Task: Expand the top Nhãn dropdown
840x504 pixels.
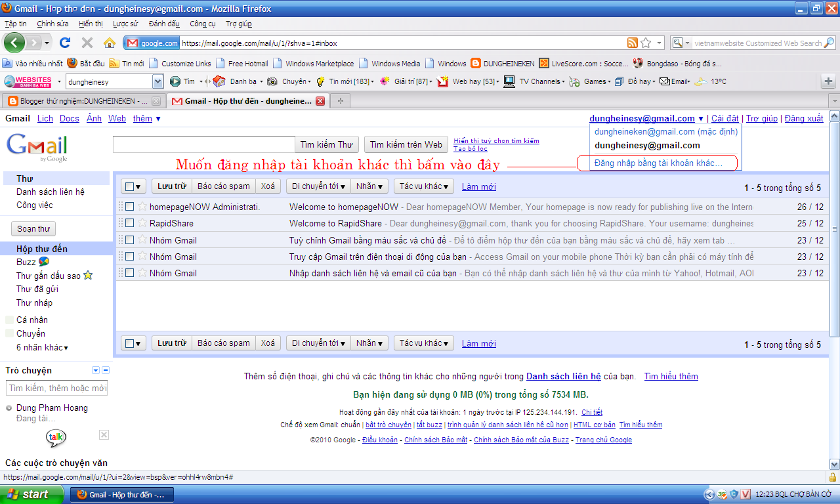Action: point(369,186)
